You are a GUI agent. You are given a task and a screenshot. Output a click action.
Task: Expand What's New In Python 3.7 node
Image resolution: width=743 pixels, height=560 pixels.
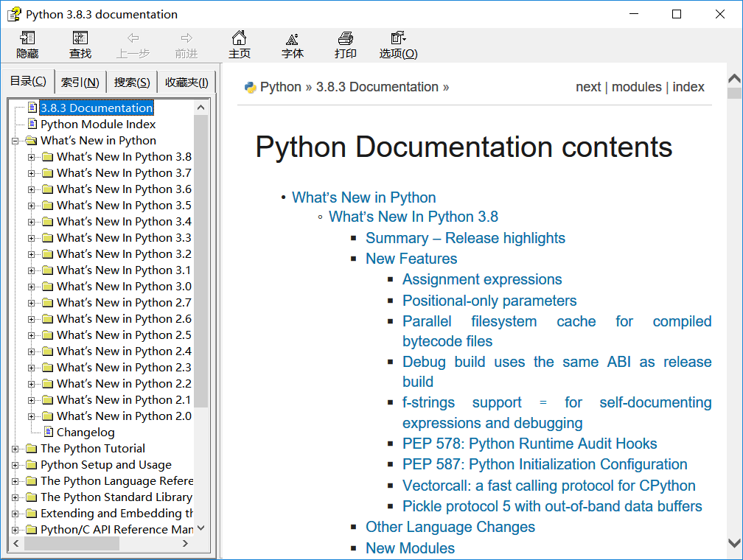pyautogui.click(x=31, y=173)
